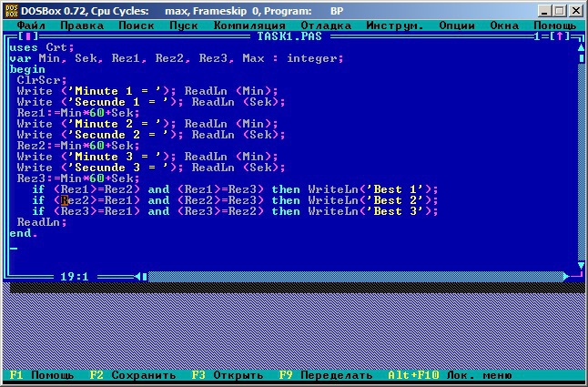
Task: Expand the Опции menu
Action: [x=456, y=25]
